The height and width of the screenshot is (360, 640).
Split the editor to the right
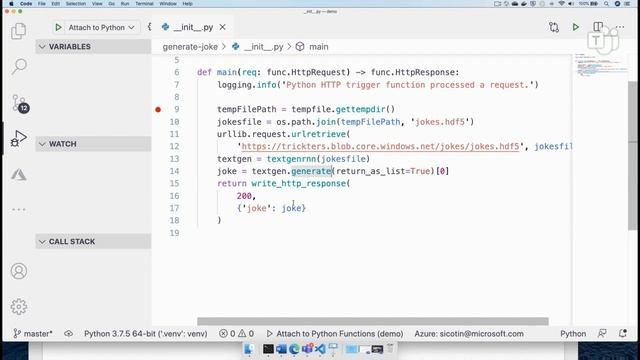point(598,27)
